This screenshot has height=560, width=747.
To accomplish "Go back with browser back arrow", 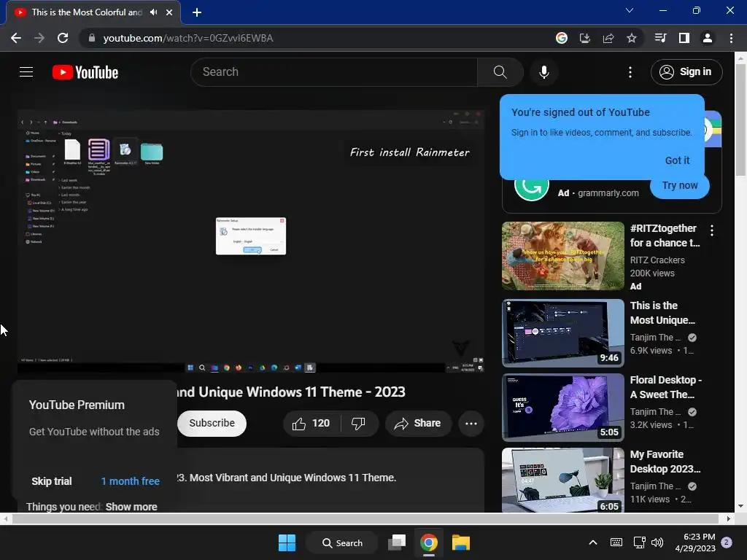I will (16, 38).
